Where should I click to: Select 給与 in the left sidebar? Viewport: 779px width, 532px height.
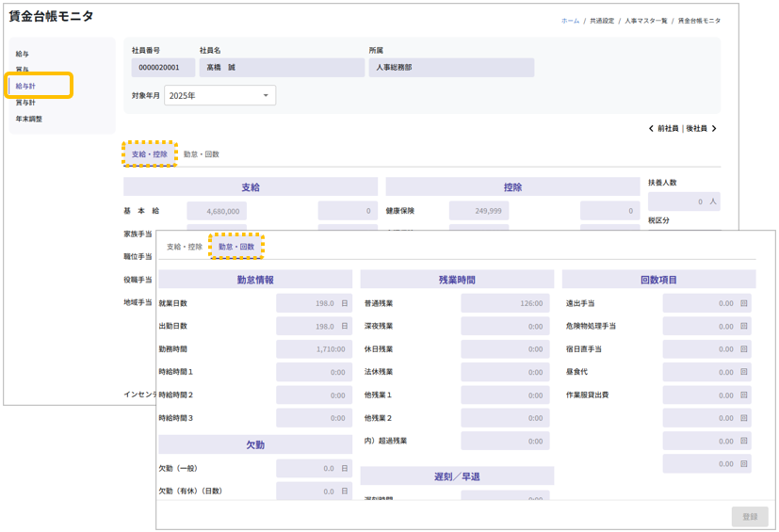pyautogui.click(x=23, y=55)
